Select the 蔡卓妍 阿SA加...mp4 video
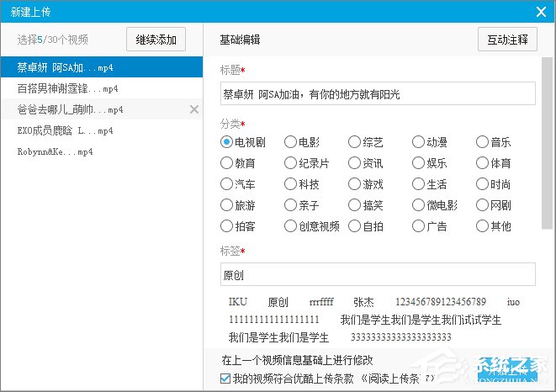Image resolution: width=556 pixels, height=392 pixels. tap(102, 67)
